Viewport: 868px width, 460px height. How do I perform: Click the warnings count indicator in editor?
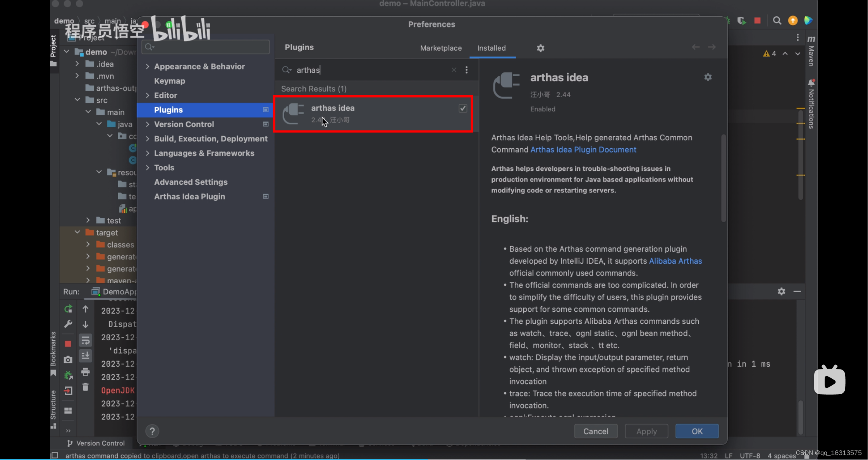point(769,53)
